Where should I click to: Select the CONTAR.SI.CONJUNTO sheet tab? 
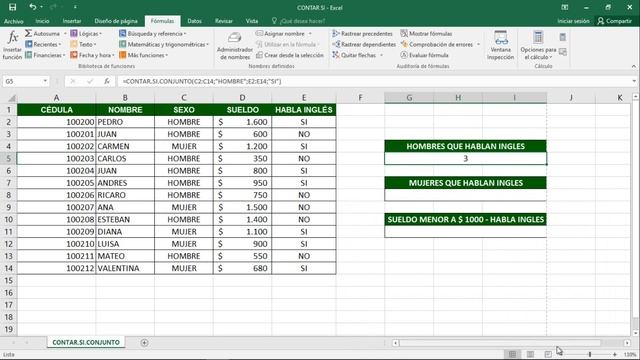pos(86,342)
